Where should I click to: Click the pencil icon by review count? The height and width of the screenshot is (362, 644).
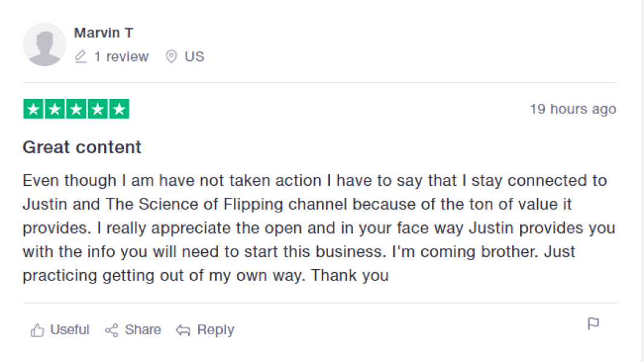point(81,57)
